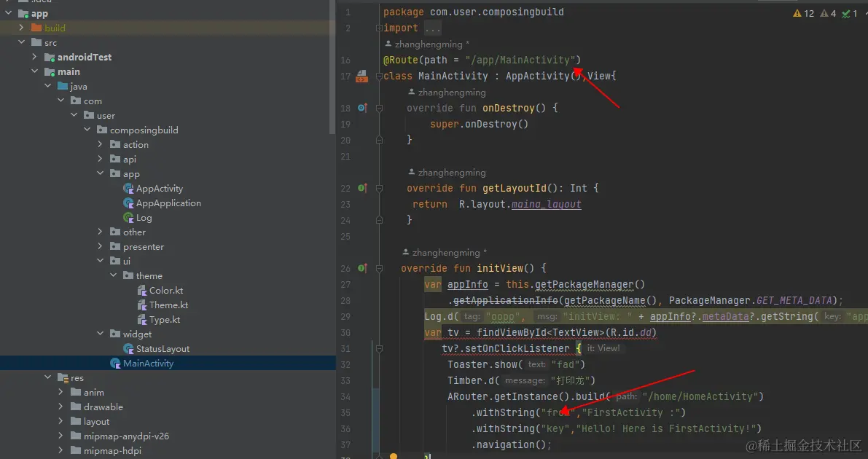Open Theme.kt file
The image size is (868, 459).
pyautogui.click(x=169, y=305)
